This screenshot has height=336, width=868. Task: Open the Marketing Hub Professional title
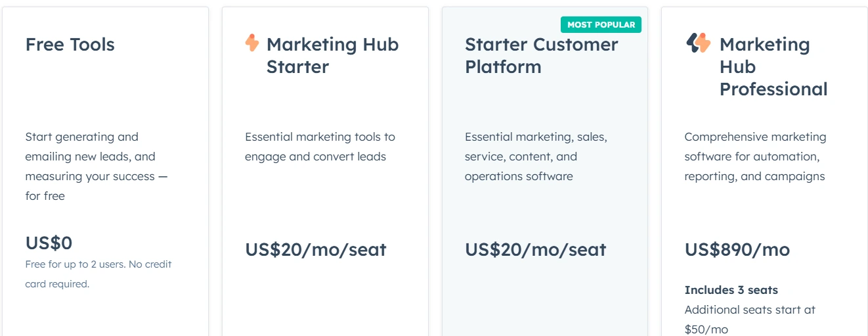(773, 67)
